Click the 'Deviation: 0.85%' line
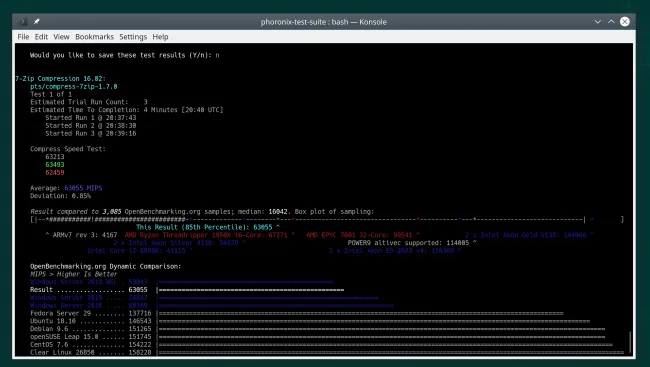Image resolution: width=650 pixels, height=367 pixels. pos(61,196)
